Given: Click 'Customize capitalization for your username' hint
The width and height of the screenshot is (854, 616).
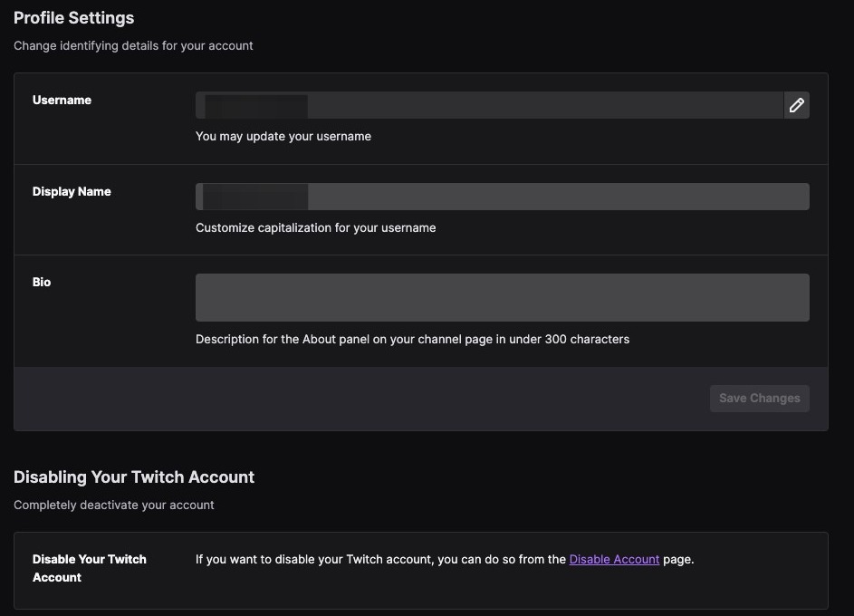Looking at the screenshot, I should pyautogui.click(x=315, y=228).
